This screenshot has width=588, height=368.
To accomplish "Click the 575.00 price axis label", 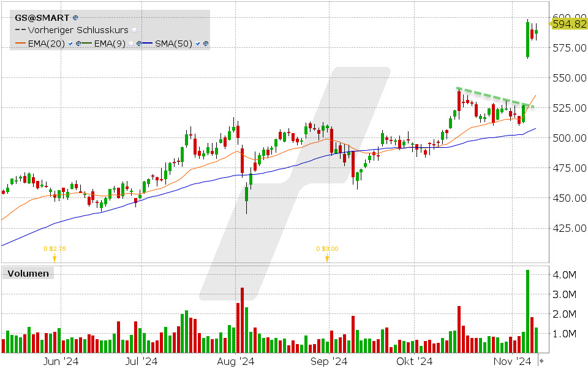I will pos(570,48).
